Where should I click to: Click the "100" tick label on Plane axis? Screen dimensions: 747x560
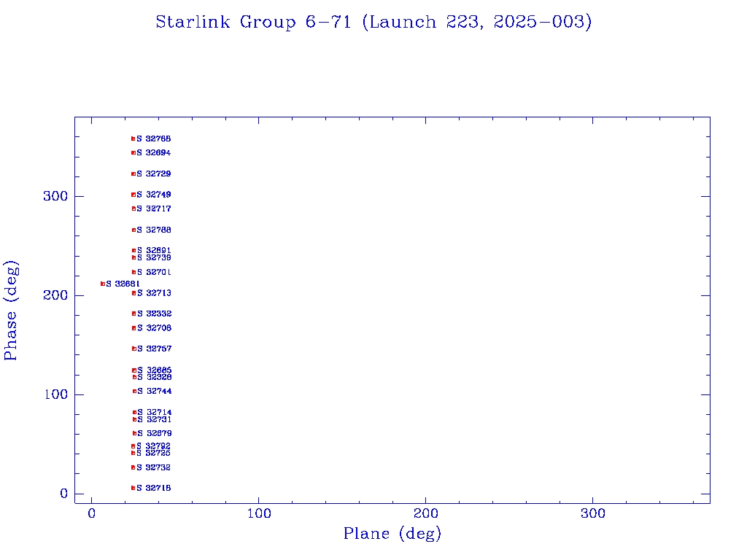pyautogui.click(x=259, y=514)
